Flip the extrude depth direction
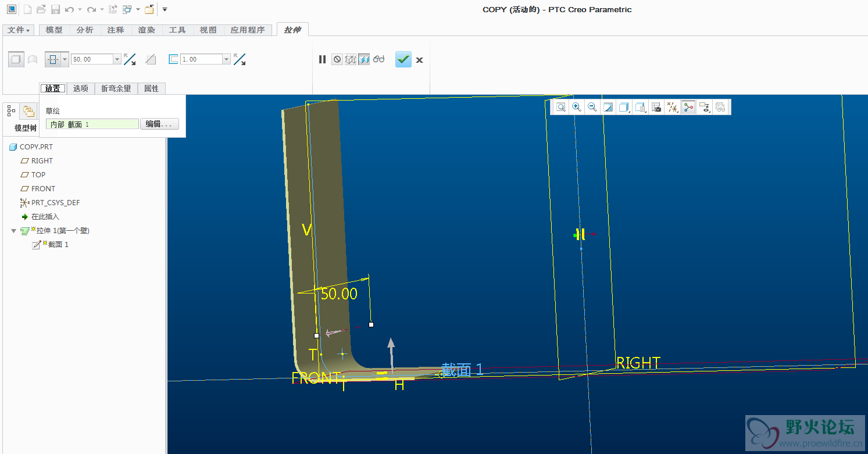868x454 pixels. 130,59
